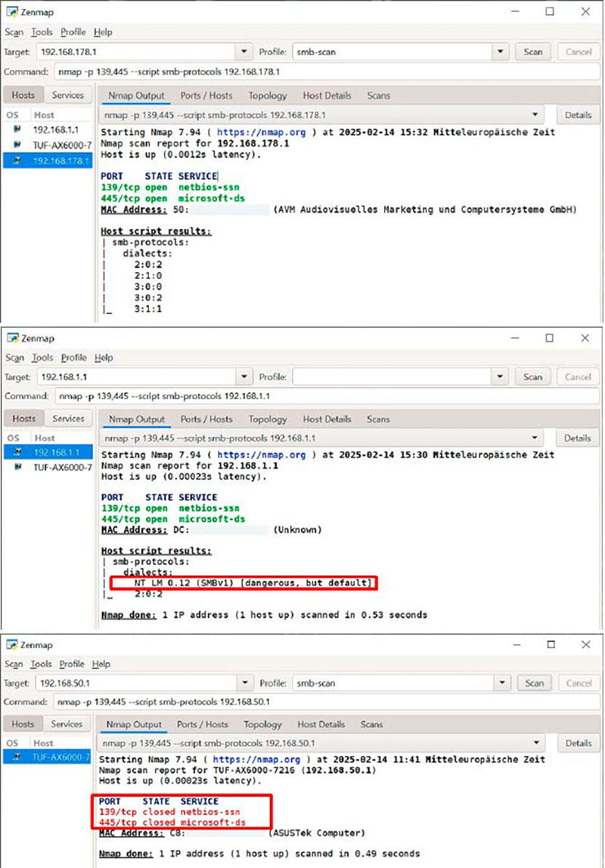Click Details button in the top window

click(578, 115)
